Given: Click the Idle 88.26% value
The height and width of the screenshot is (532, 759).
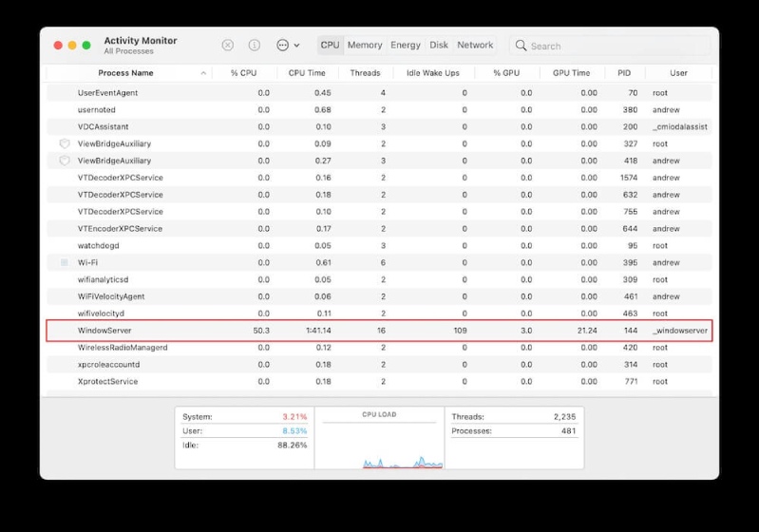Looking at the screenshot, I should pos(293,445).
